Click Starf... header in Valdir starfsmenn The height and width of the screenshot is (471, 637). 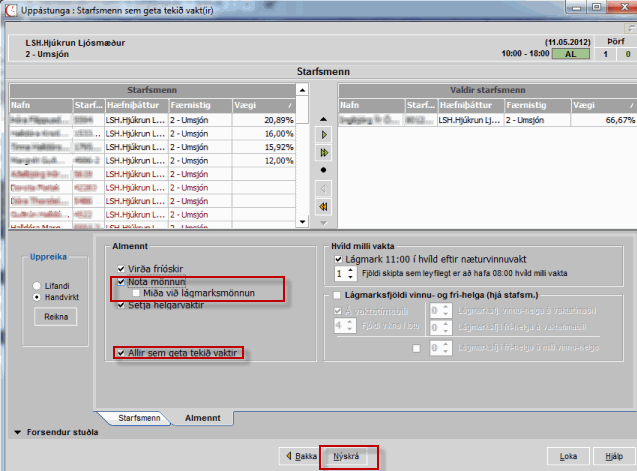pos(421,105)
